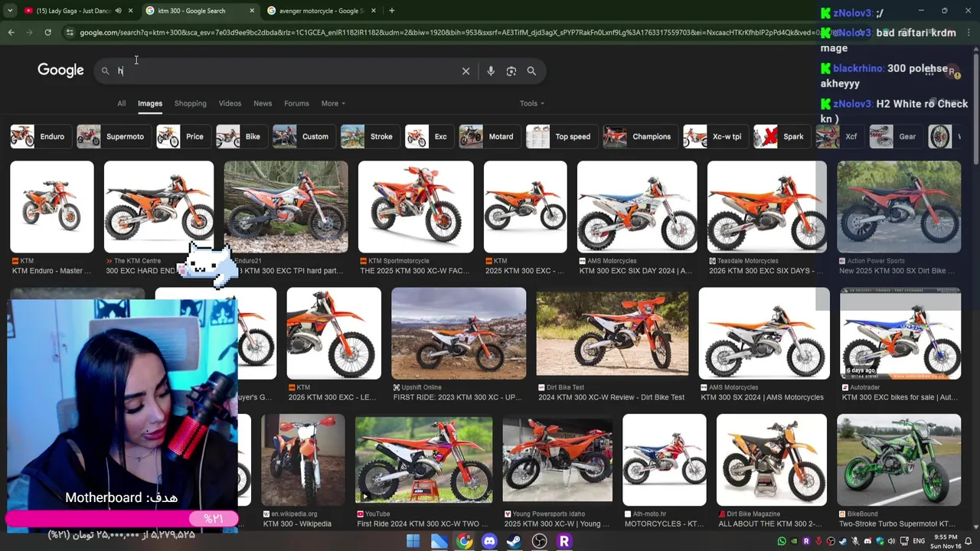Image resolution: width=980 pixels, height=551 pixels.
Task: Open 'KTM 300 SX 2024 | AMS Motorcycles' link
Action: click(762, 397)
